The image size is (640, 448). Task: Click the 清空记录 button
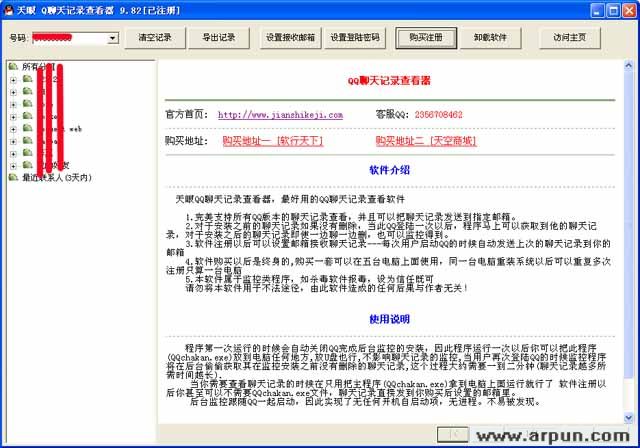pyautogui.click(x=155, y=38)
